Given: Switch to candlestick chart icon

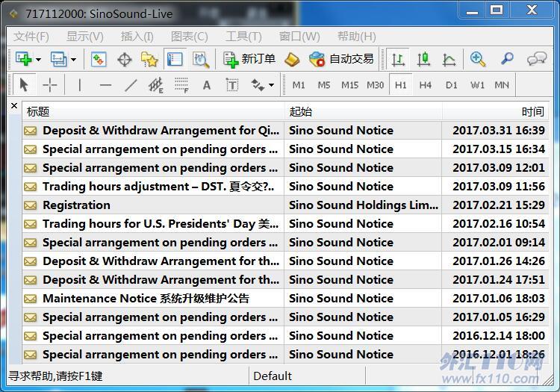Looking at the screenshot, I should [x=423, y=59].
